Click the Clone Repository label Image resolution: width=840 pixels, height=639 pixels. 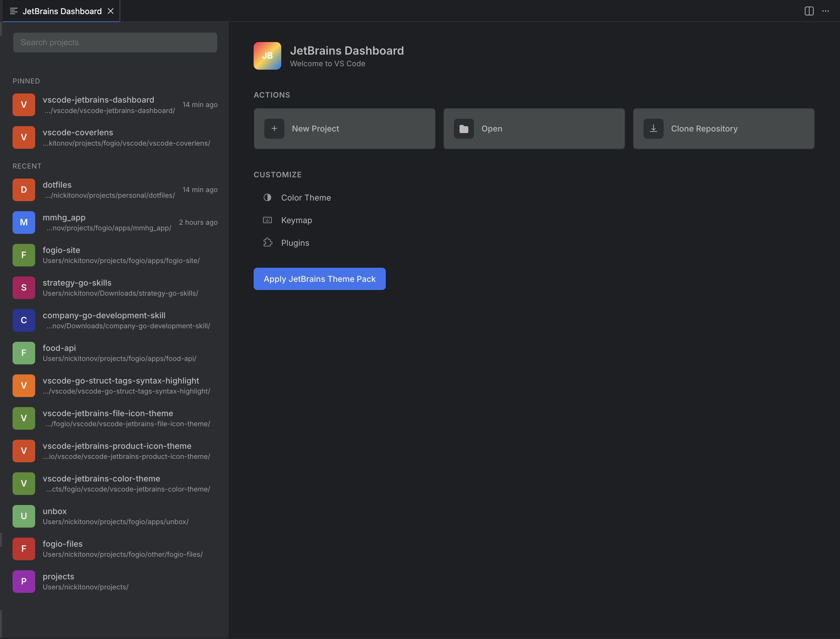[x=704, y=129]
